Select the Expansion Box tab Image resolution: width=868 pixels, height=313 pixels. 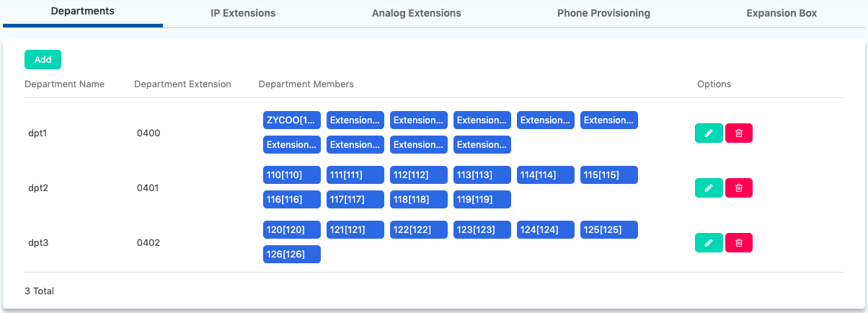(781, 13)
